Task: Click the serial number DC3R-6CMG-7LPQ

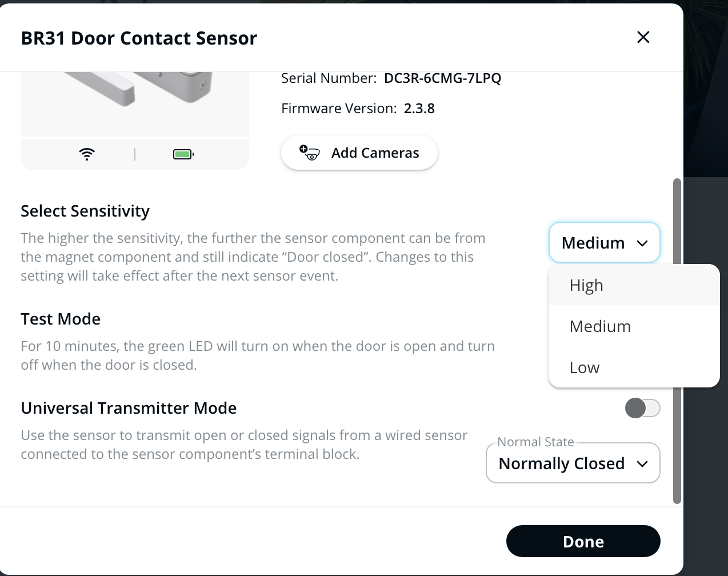Action: tap(442, 78)
